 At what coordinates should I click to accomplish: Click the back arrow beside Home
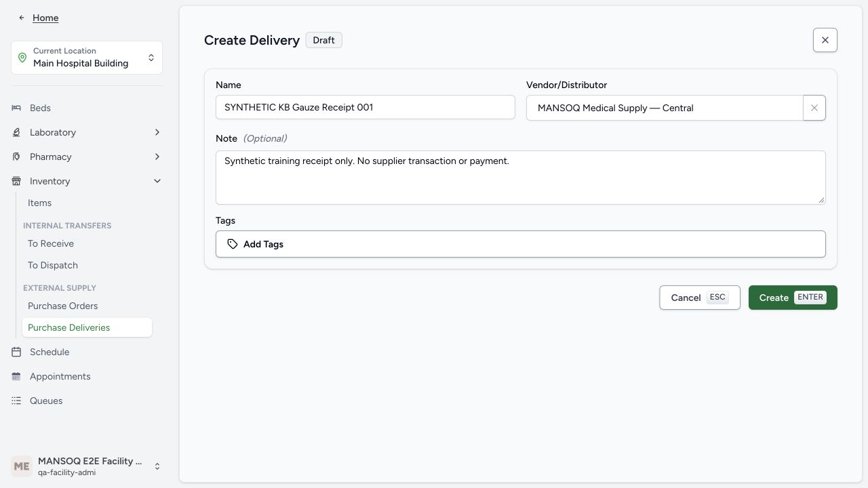(x=22, y=18)
